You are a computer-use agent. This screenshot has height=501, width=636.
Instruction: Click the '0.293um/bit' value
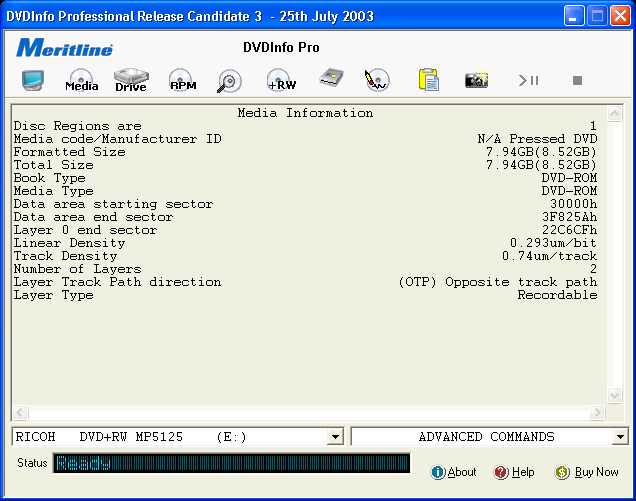click(x=553, y=243)
